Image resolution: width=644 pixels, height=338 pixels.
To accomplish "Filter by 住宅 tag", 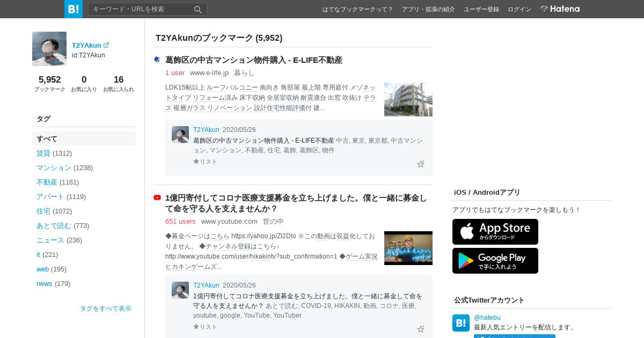I will click(43, 211).
